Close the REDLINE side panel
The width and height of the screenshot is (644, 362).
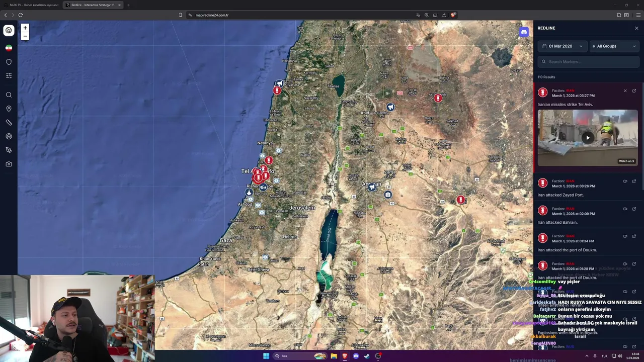[x=636, y=28]
